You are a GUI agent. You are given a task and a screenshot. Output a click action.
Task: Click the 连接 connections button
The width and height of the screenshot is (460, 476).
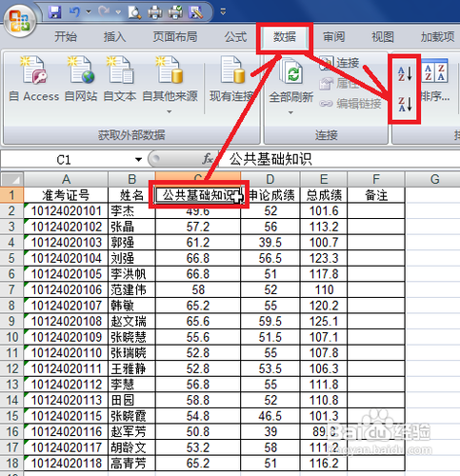coord(339,62)
